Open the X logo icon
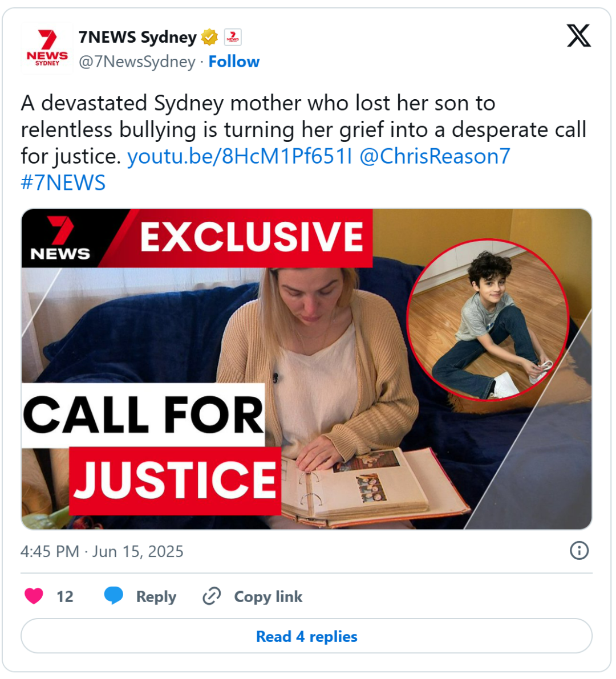616x679 pixels. click(579, 35)
